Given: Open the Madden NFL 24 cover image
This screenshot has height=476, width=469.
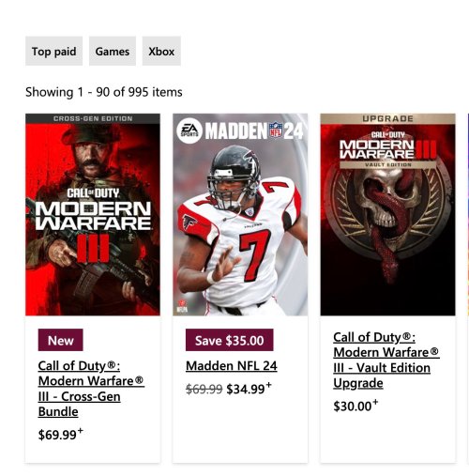Looking at the screenshot, I should tap(240, 214).
